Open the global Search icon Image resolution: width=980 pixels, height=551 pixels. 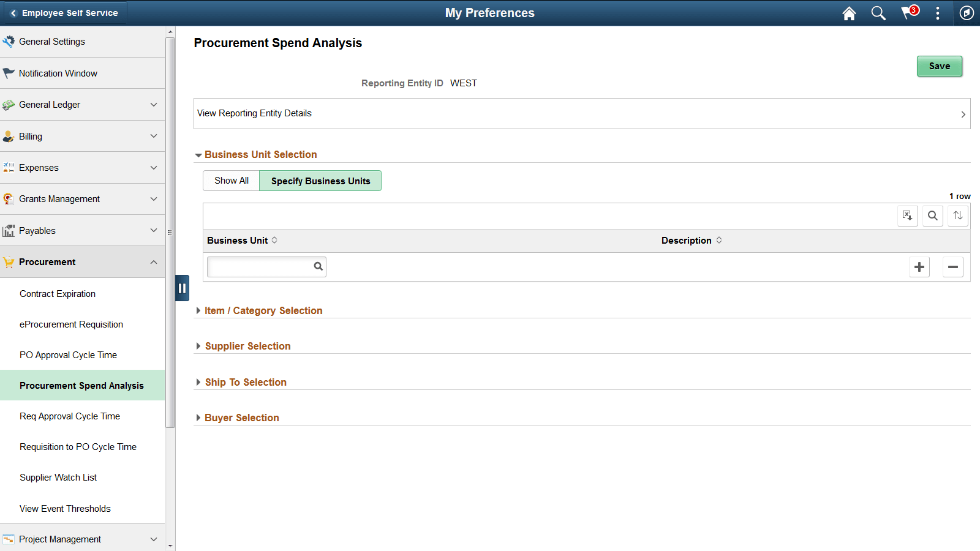(x=878, y=13)
